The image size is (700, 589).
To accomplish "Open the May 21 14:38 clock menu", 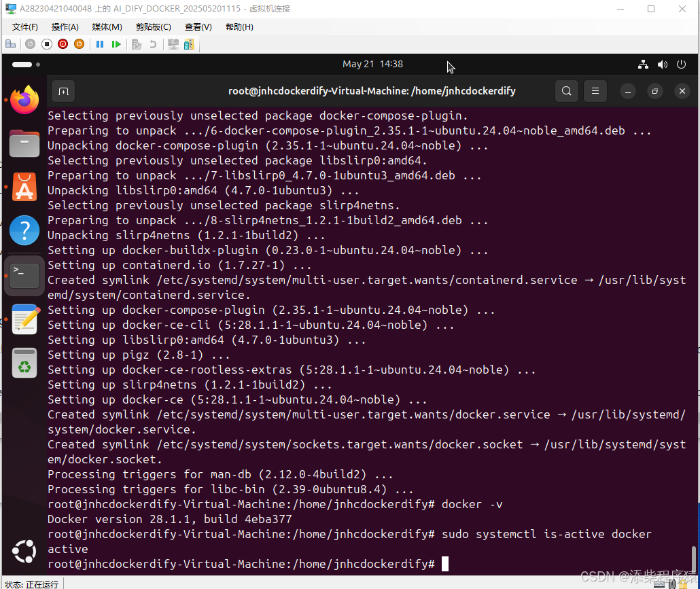I will [x=373, y=65].
